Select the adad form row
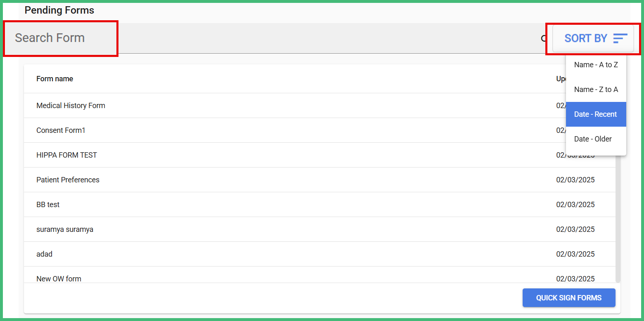 pos(44,254)
